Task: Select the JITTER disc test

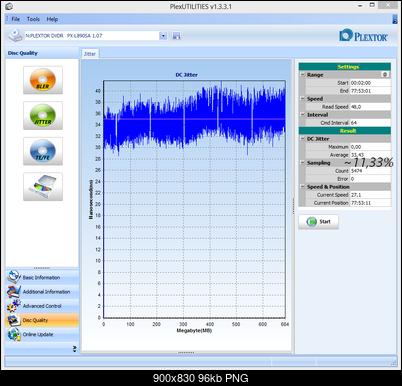Action: pos(43,116)
